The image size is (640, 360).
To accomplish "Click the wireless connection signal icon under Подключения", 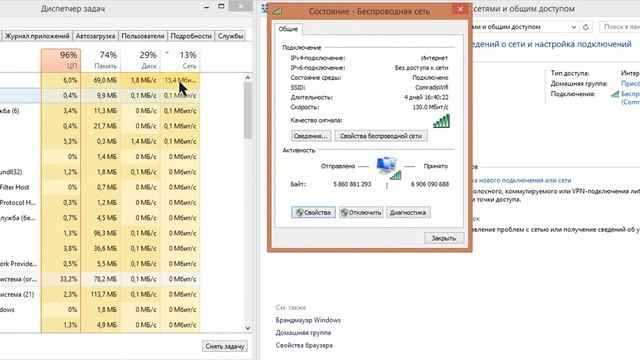I will pyautogui.click(x=615, y=94).
